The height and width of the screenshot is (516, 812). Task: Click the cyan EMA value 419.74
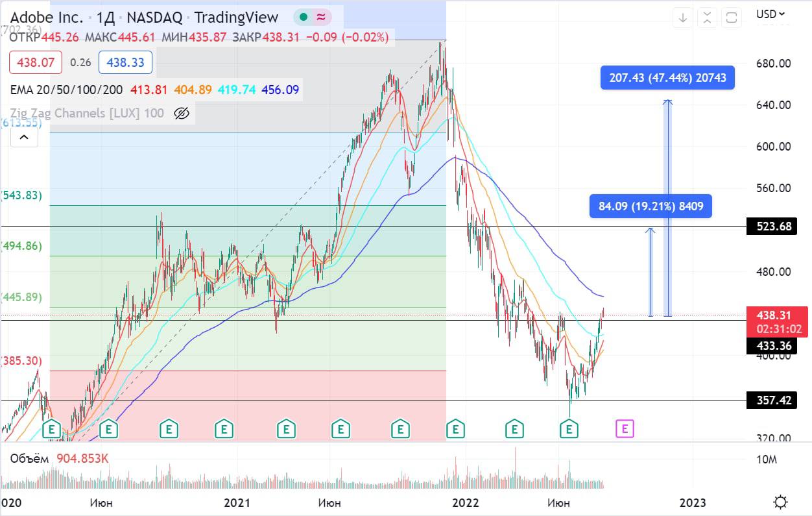(x=237, y=90)
